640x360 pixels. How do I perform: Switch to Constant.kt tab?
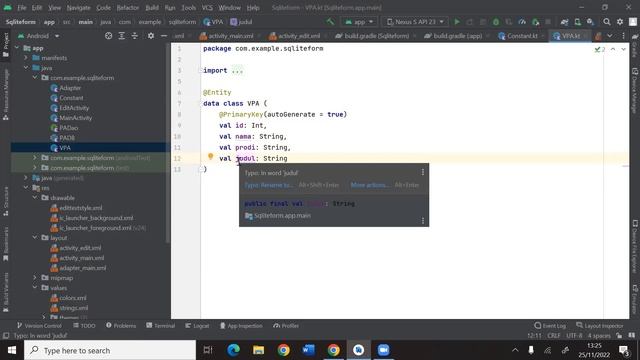coord(522,36)
